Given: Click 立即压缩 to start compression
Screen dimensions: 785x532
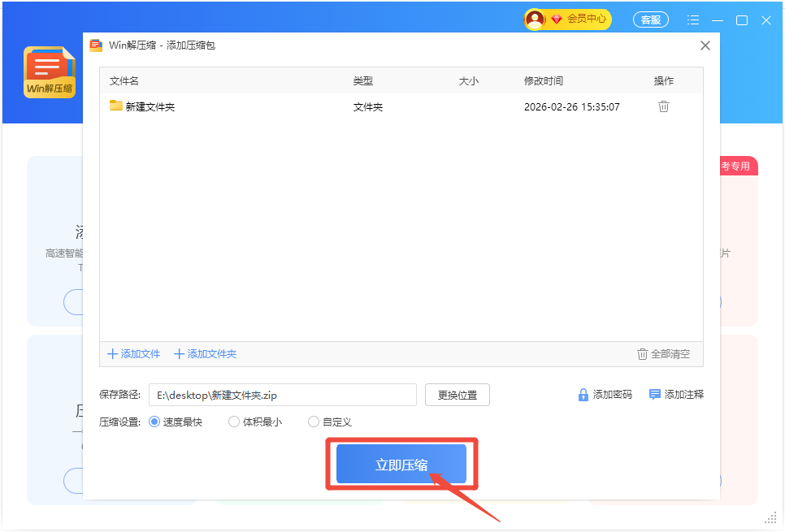Looking at the screenshot, I should [401, 465].
